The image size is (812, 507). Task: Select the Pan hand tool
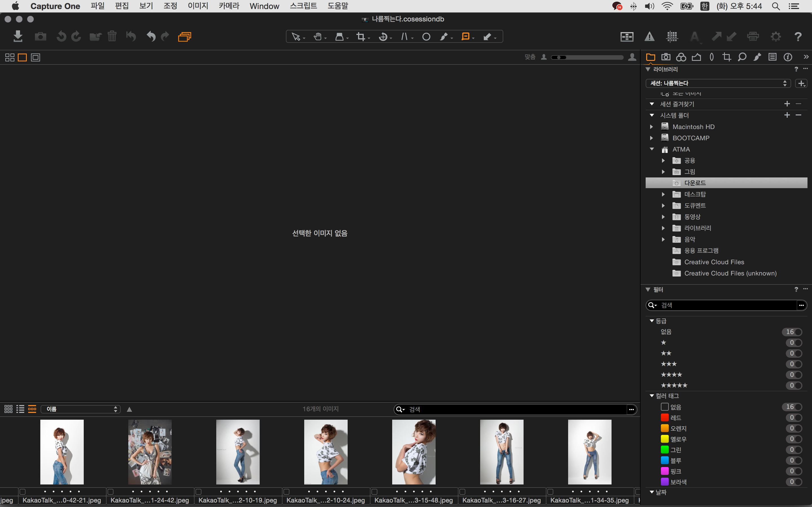coord(317,37)
